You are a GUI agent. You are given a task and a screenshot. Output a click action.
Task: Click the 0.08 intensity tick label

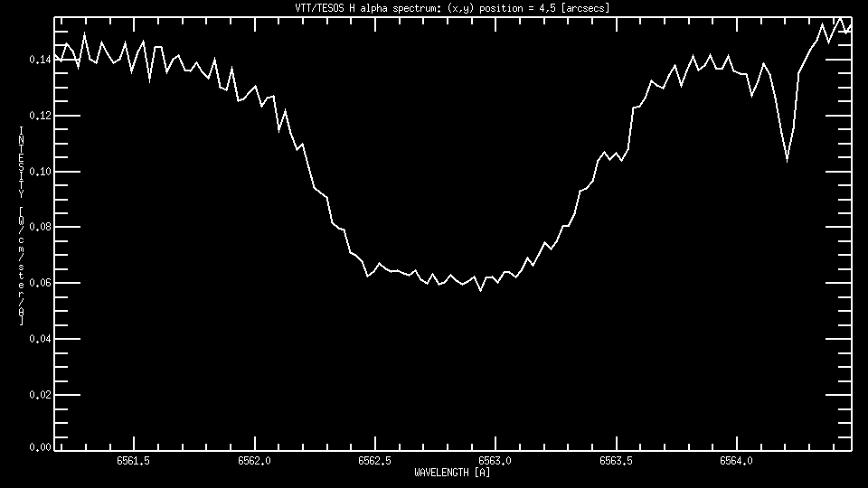pyautogui.click(x=41, y=227)
